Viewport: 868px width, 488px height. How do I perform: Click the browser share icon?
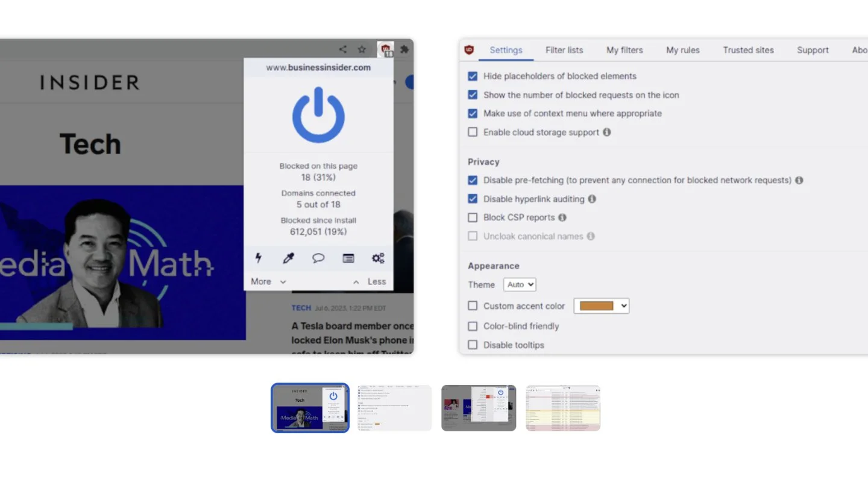point(342,49)
